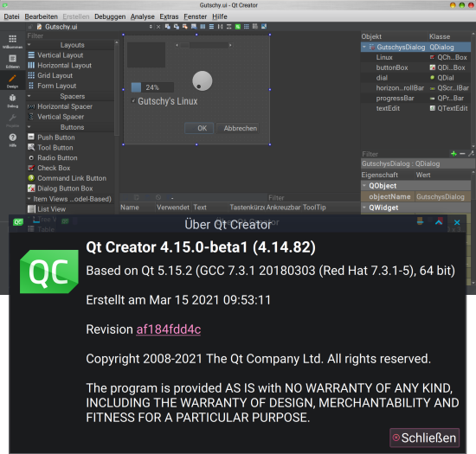Apply Lay Out Vertically from the toolbar
The image size is (476, 454).
[x=211, y=27]
